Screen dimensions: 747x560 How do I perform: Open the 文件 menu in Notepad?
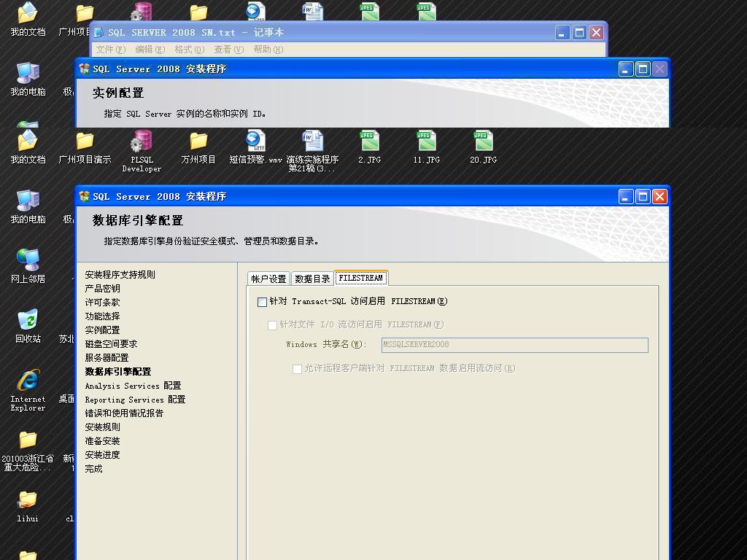tap(110, 50)
